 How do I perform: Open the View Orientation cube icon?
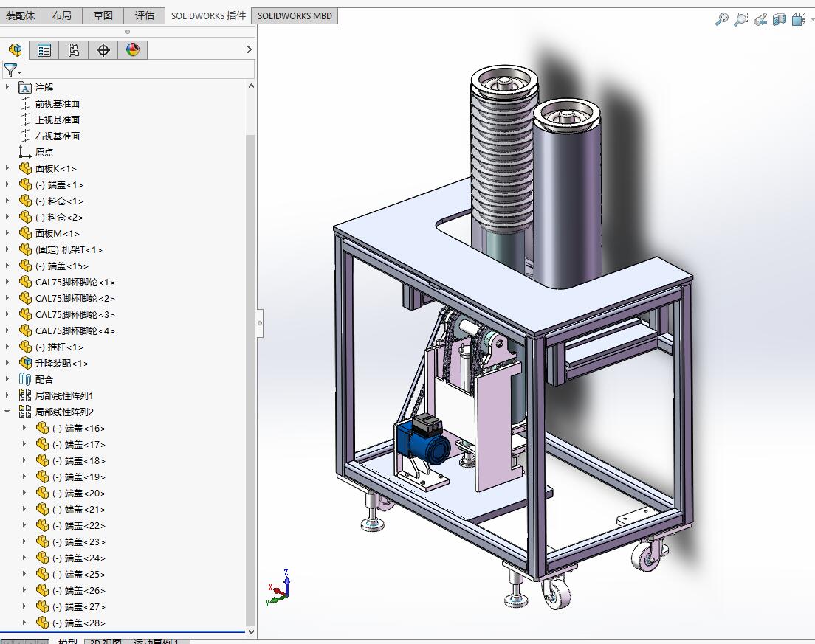click(798, 19)
